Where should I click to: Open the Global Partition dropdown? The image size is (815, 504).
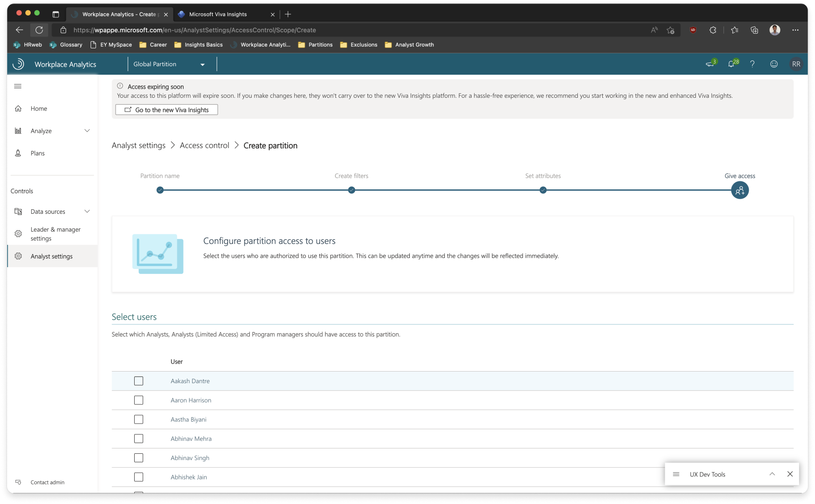coord(169,64)
